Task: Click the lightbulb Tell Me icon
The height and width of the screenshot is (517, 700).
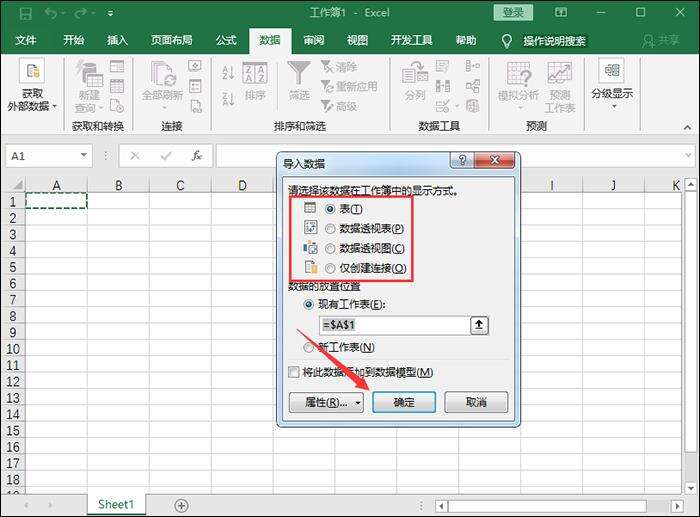Action: (x=506, y=41)
